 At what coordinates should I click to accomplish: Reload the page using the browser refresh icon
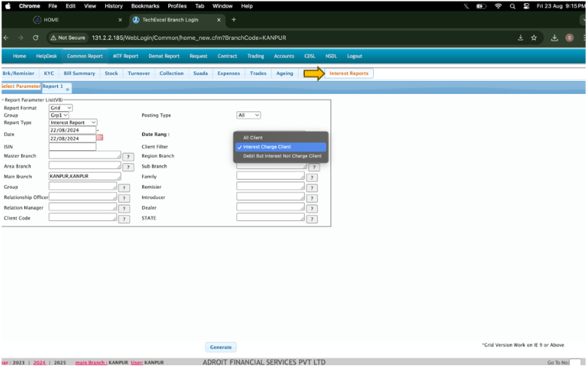click(x=36, y=38)
